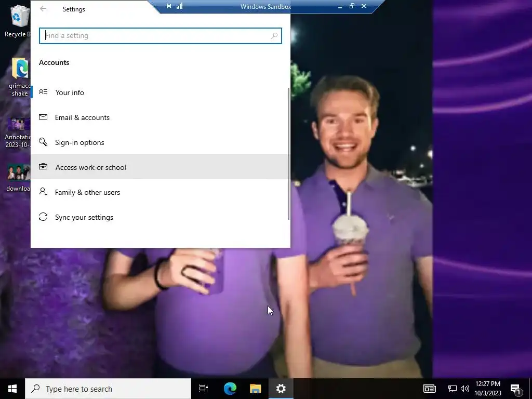The width and height of the screenshot is (532, 399).
Task: Close the Windows Sandbox session
Action: [364, 6]
